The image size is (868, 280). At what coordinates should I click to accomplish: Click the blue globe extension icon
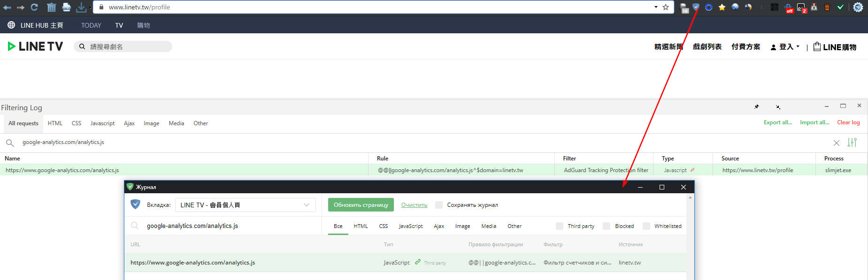[735, 7]
